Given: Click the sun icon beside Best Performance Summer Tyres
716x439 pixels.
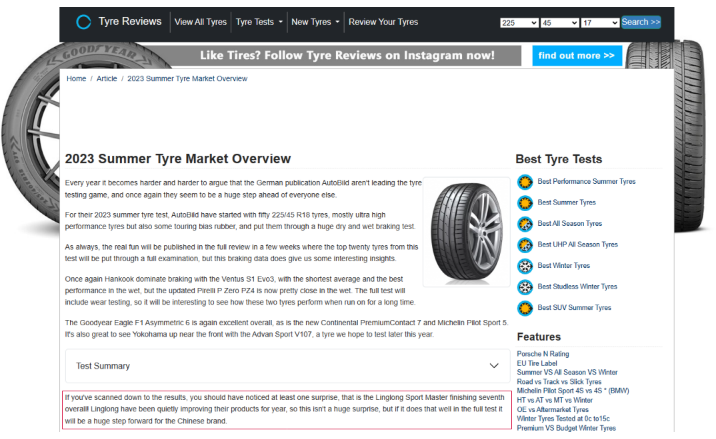Looking at the screenshot, I should [525, 182].
